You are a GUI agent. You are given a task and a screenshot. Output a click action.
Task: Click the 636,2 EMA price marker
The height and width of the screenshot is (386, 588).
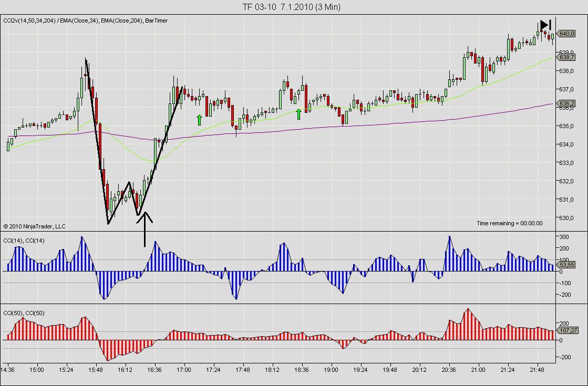pos(566,103)
